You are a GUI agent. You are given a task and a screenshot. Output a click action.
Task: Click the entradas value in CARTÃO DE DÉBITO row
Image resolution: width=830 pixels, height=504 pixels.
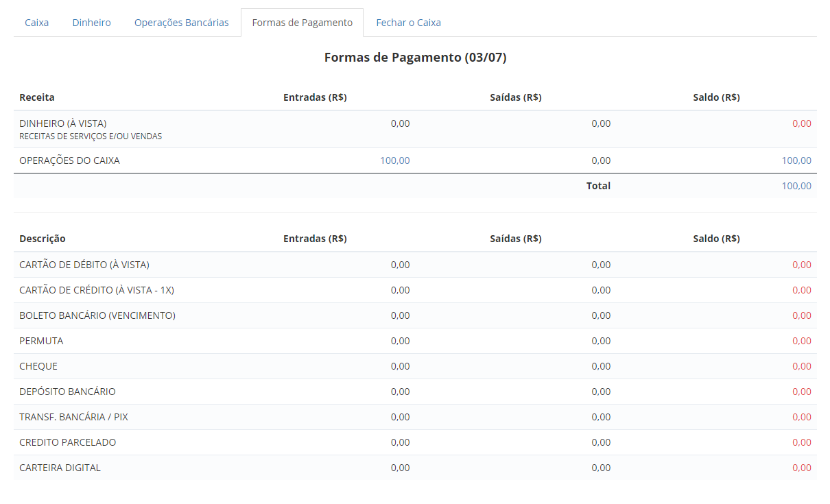401,265
